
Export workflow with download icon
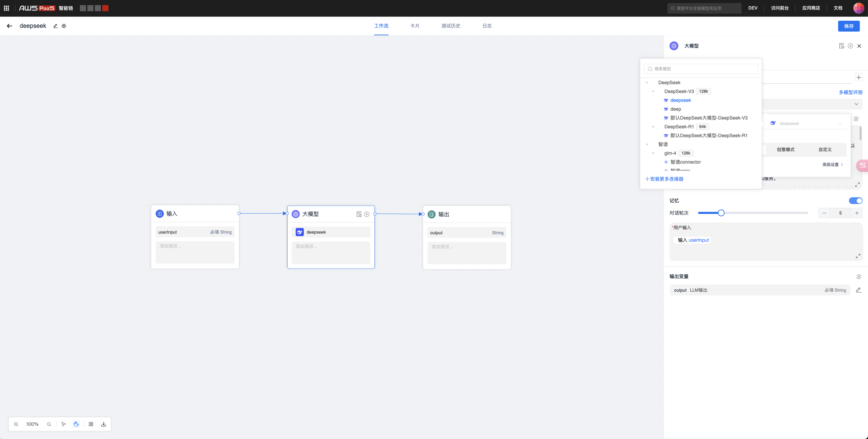point(104,424)
